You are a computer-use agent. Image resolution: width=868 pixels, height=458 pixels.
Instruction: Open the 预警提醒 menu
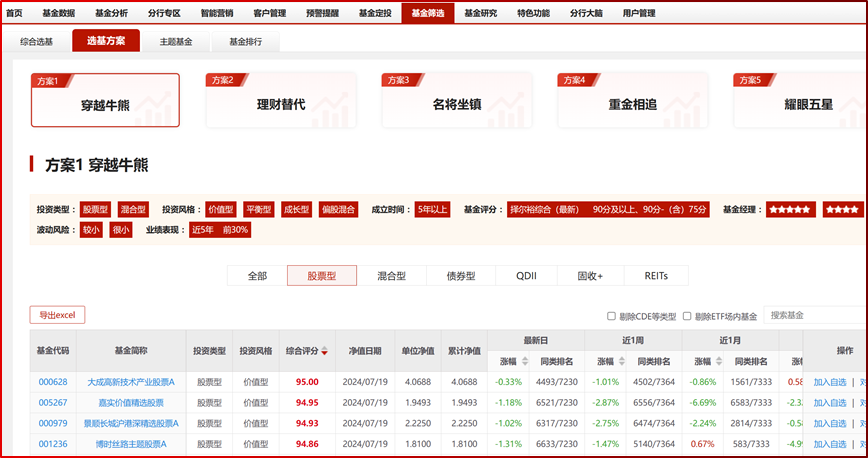(x=323, y=13)
